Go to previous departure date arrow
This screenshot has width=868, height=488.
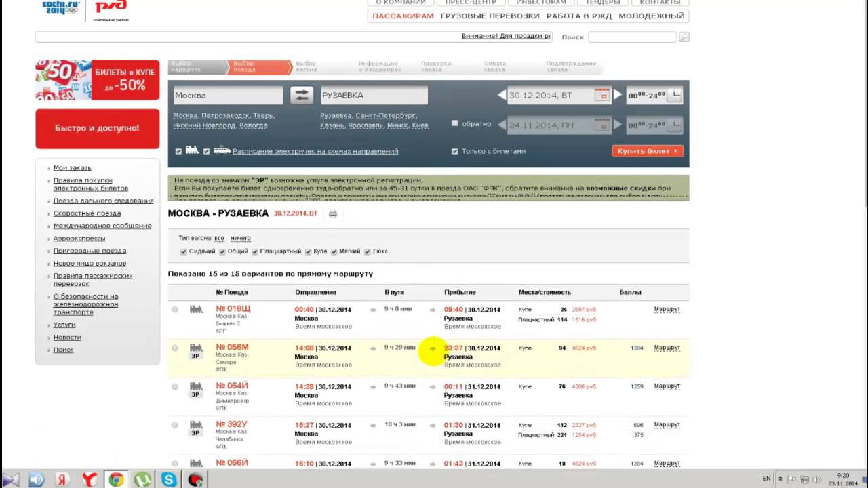[x=502, y=96]
